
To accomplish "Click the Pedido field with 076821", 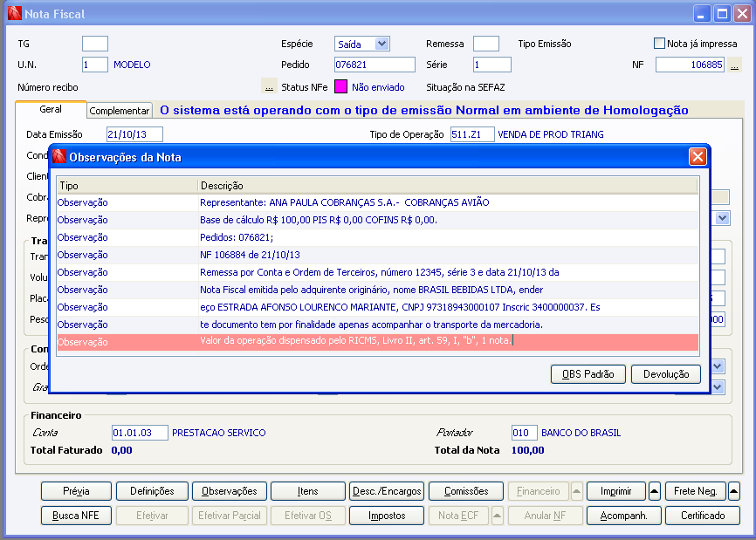I will point(375,65).
